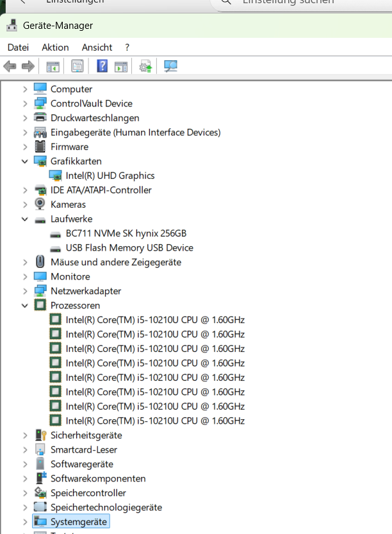This screenshot has width=392, height=534.
Task: Select last i5-10210U processor entry
Action: 155,421
